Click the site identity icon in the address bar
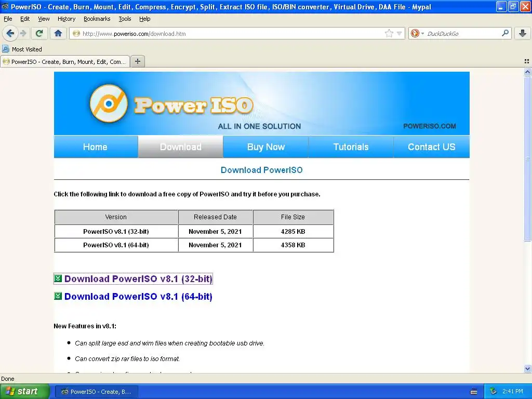The image size is (532, 399). (76, 33)
